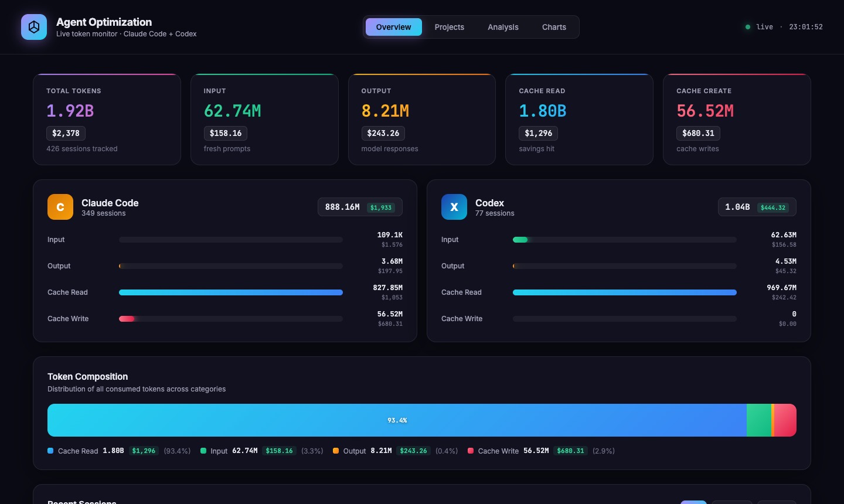
Task: Click the Agent Optimization title
Action: (104, 22)
